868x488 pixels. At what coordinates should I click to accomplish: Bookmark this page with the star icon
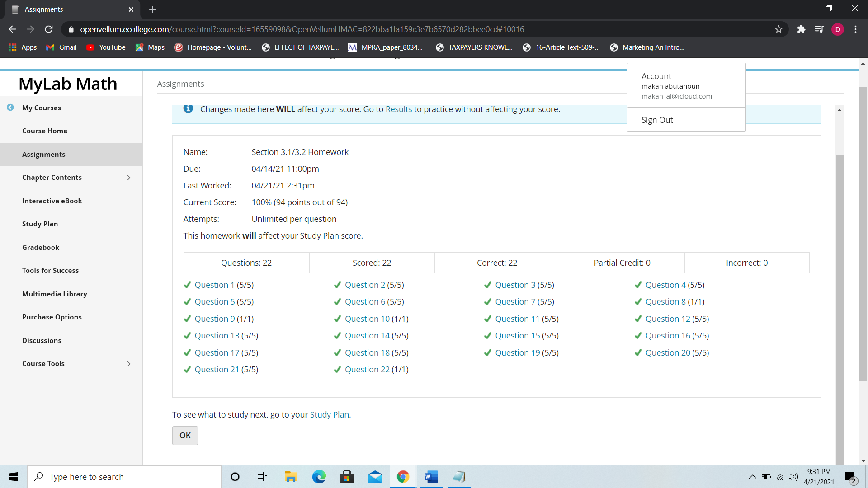pos(778,29)
